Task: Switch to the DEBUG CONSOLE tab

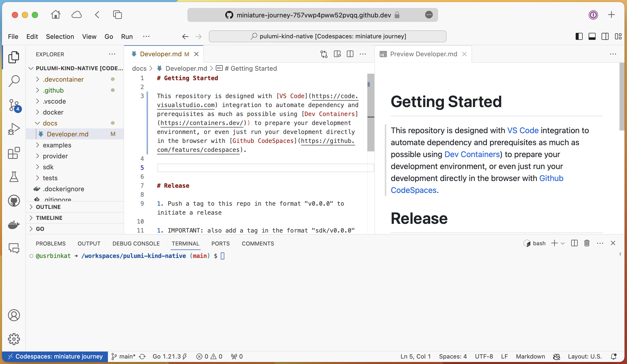Action: (x=136, y=243)
